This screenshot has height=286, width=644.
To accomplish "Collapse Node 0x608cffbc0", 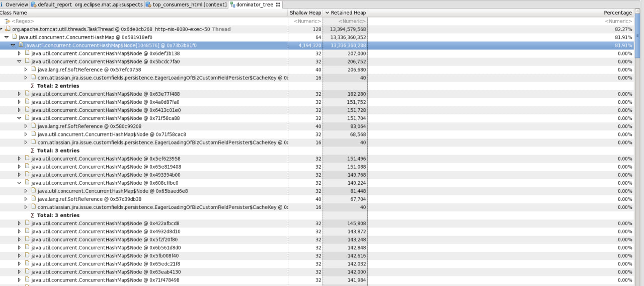I will [x=20, y=183].
